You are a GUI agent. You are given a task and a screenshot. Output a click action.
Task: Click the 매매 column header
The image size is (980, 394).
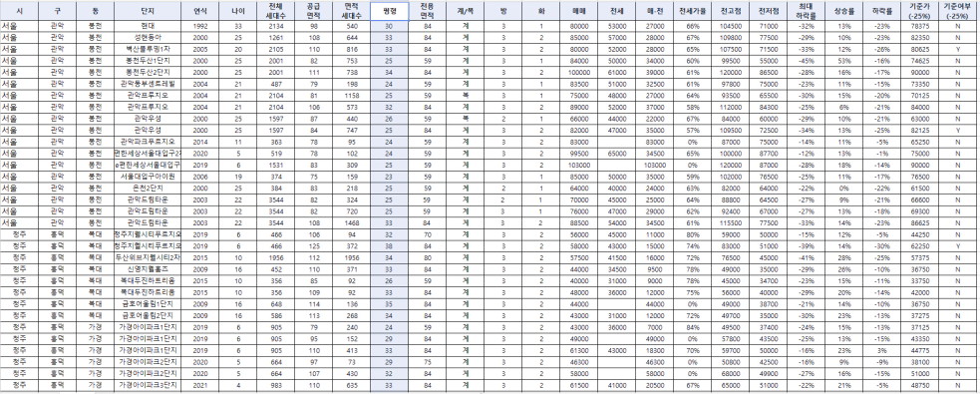click(x=579, y=11)
